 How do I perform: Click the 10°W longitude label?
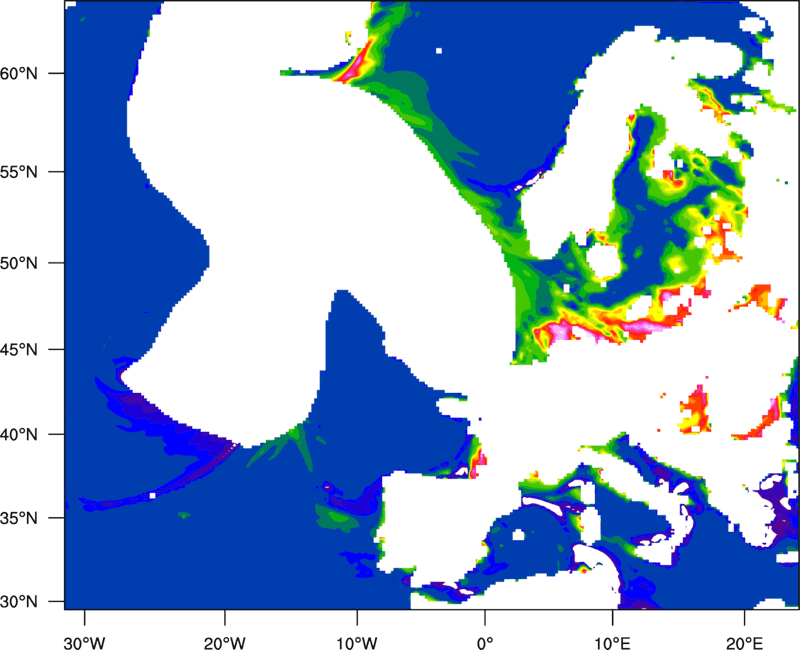pos(357,643)
